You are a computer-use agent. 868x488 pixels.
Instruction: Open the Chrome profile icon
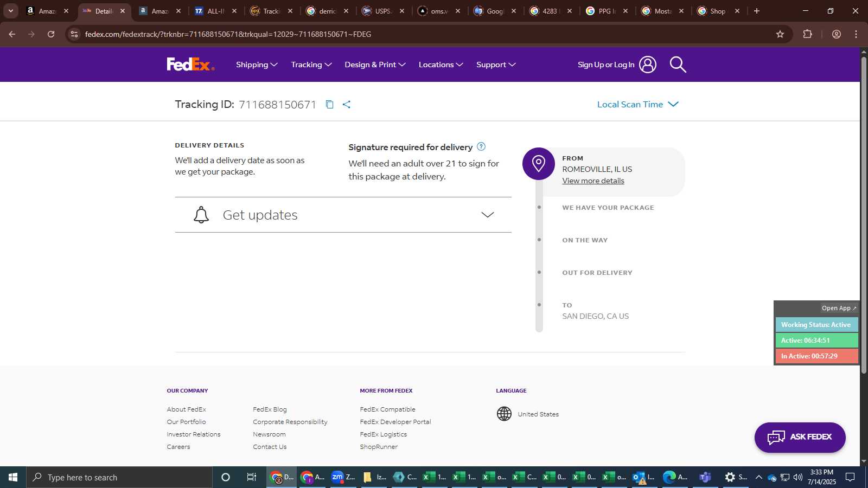[x=836, y=34]
